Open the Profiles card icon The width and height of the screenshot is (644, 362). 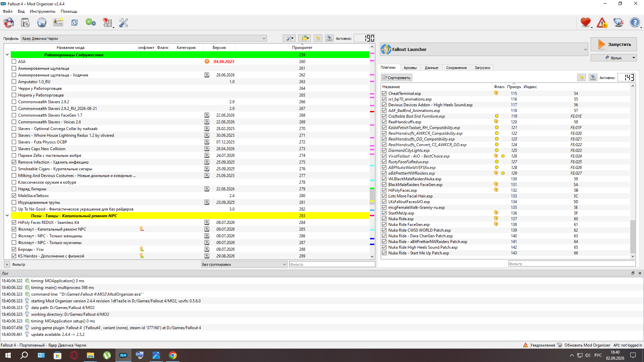pos(58,22)
